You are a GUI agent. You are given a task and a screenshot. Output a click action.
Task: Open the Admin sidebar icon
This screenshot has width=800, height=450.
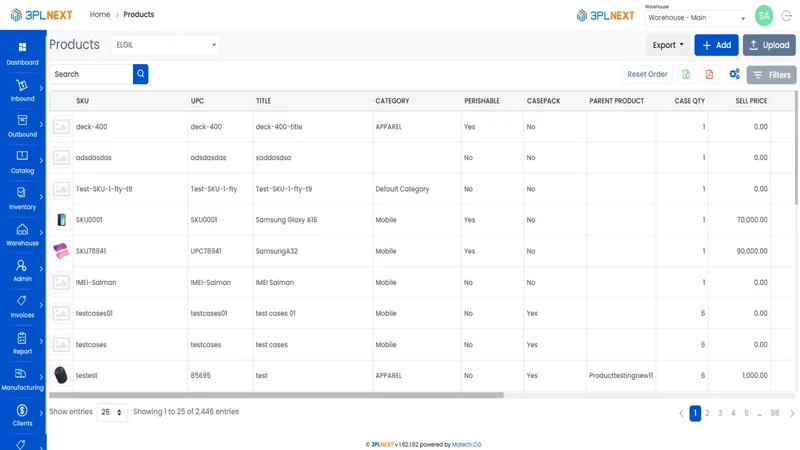pos(21,265)
